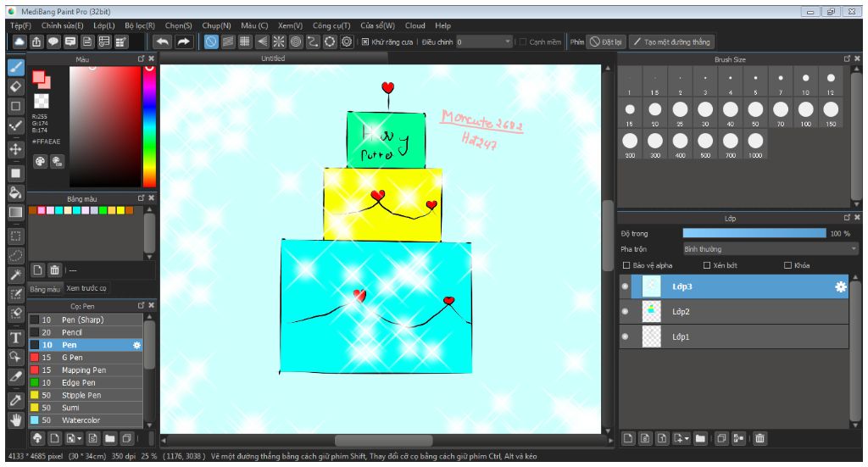Enable Khóa checkbox
The width and height of the screenshot is (868, 467).
point(787,265)
